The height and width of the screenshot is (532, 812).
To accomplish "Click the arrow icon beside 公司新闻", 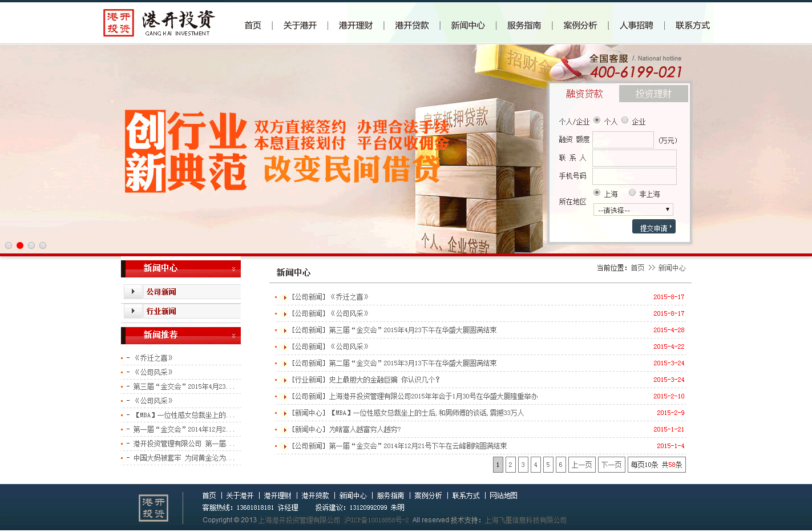I will point(133,292).
